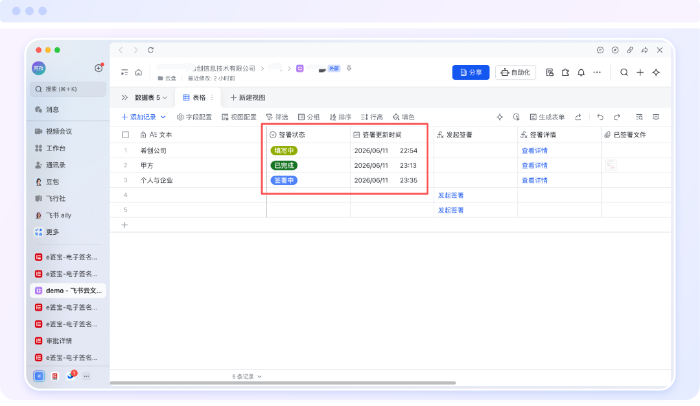Click the 排序 sort tool

pos(340,117)
